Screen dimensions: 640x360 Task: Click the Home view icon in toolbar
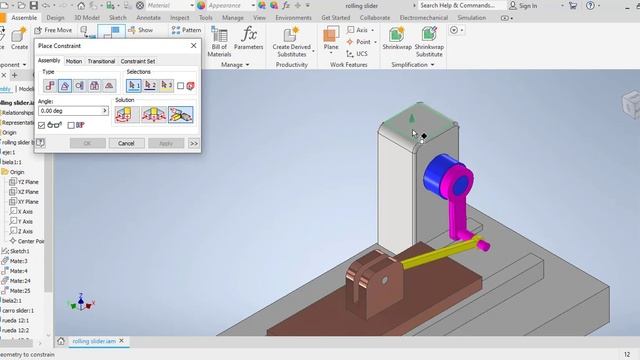tap(81, 6)
